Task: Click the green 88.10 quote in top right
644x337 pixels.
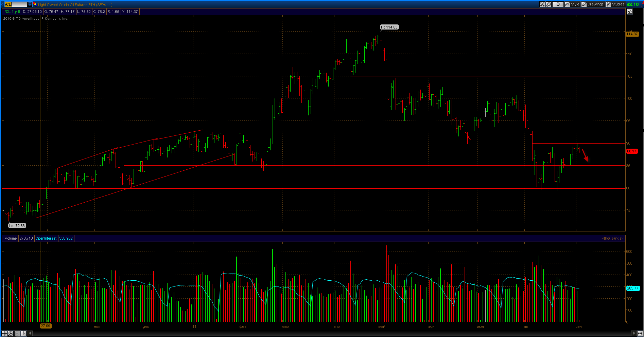Action: [x=632, y=4]
